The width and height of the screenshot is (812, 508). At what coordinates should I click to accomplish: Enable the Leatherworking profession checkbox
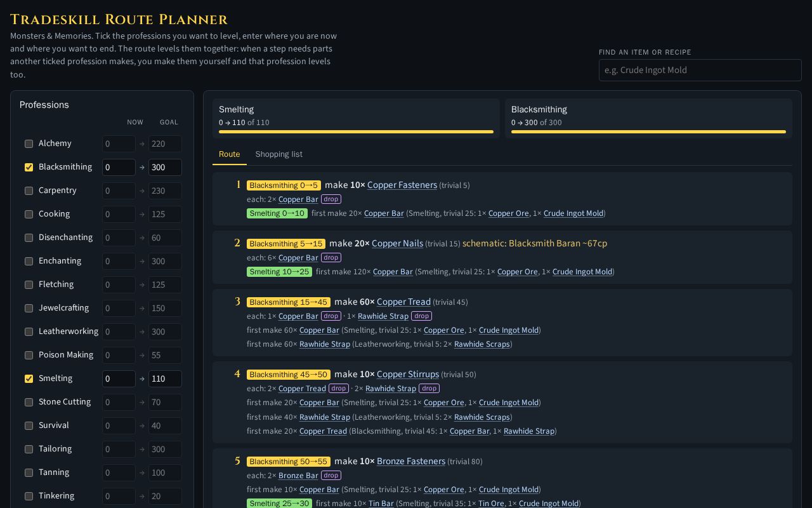[29, 331]
